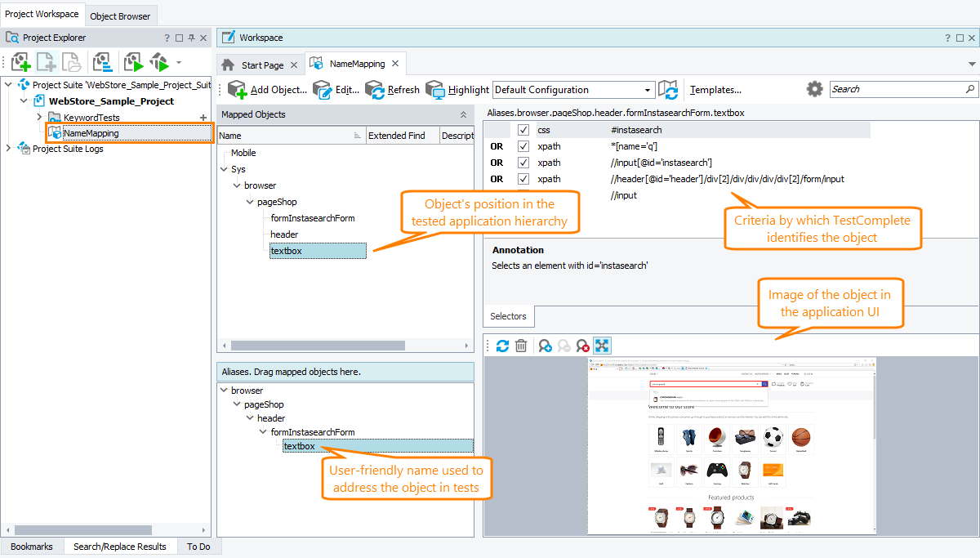Disable the first xpath criterion
Image resolution: width=980 pixels, height=558 pixels.
[x=523, y=145]
